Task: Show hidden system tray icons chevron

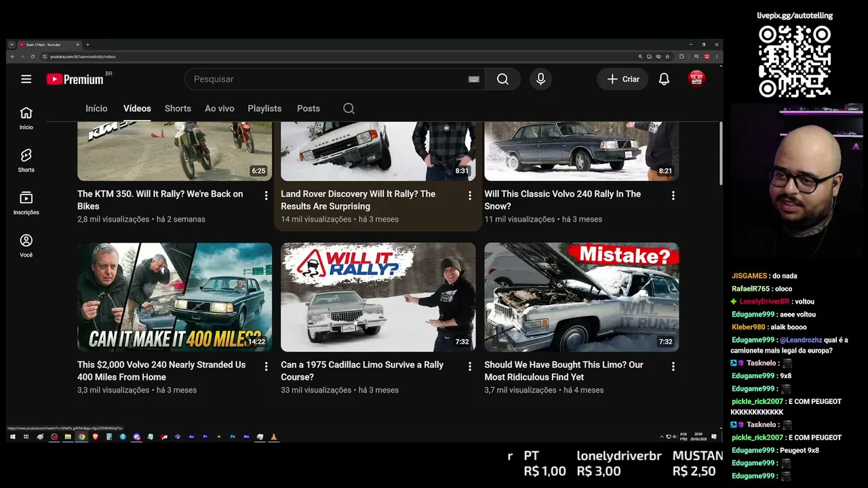Action: [x=661, y=437]
